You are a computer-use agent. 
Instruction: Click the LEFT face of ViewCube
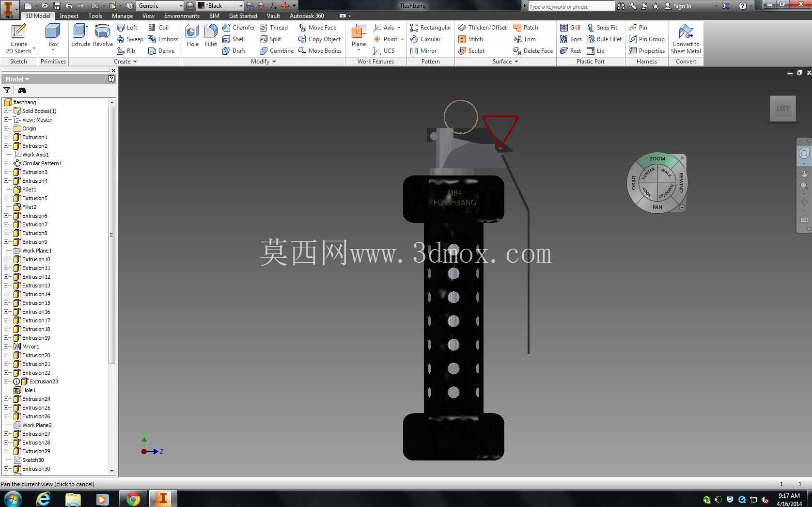782,109
